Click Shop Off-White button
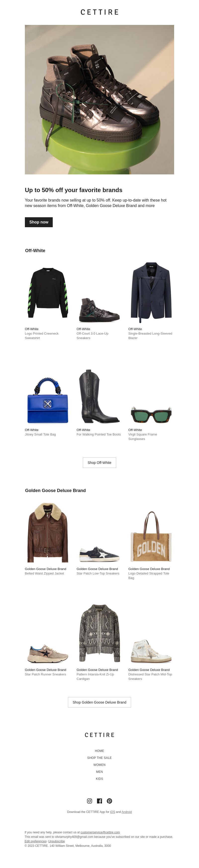Screen dimensions: 199x868 [99, 463]
